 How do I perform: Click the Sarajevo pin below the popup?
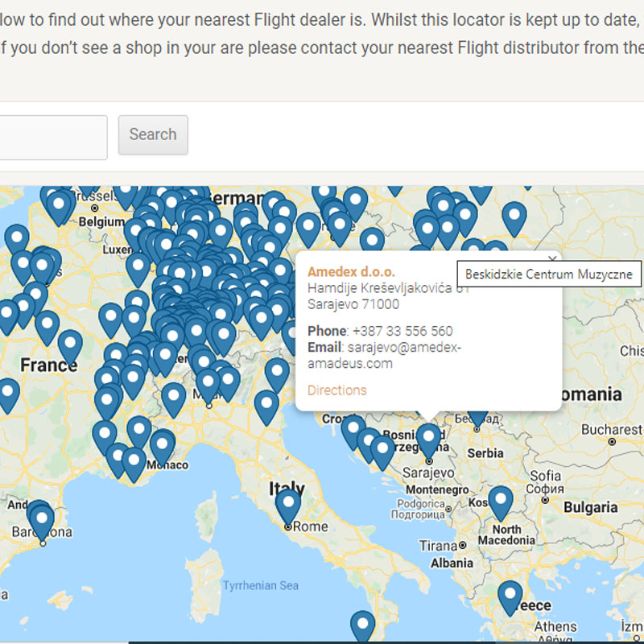[428, 439]
